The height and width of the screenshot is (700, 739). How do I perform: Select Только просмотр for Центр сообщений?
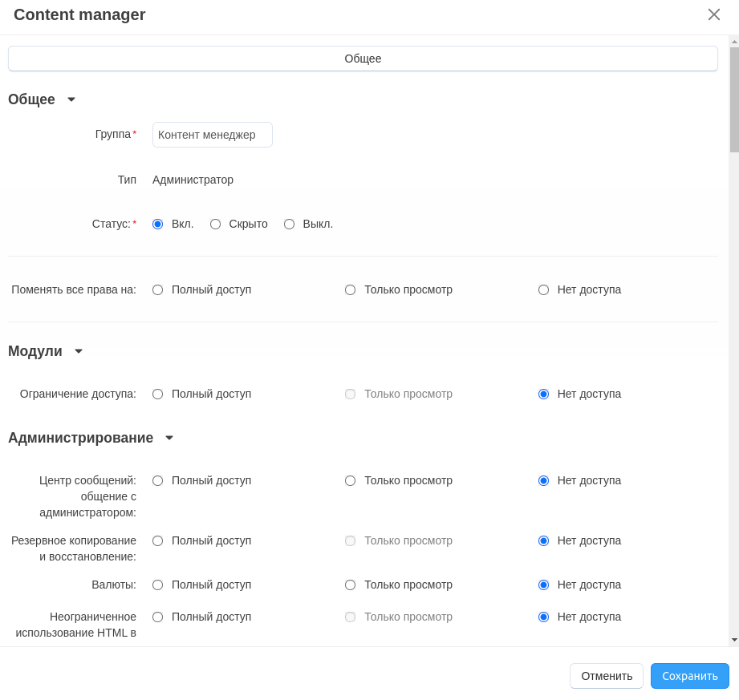351,481
